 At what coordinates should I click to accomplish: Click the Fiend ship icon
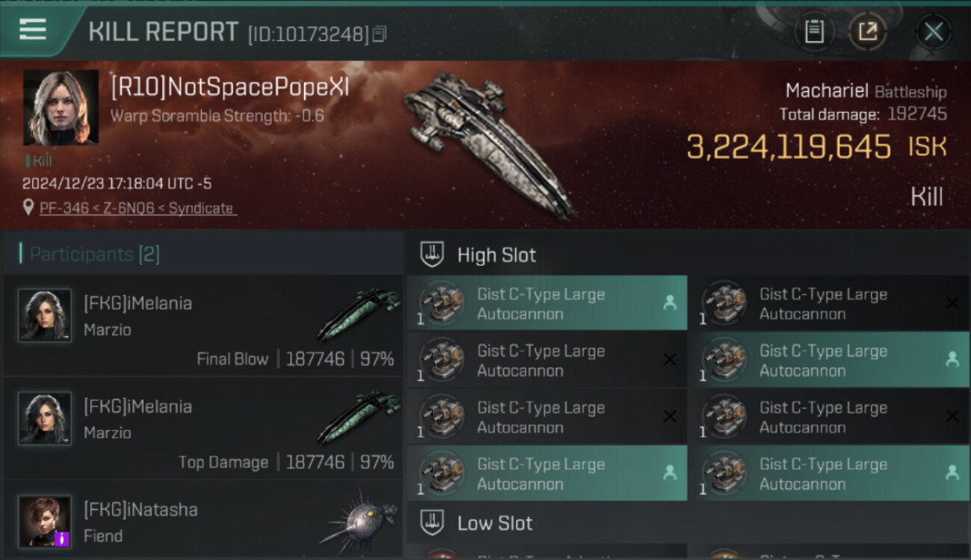click(x=357, y=520)
